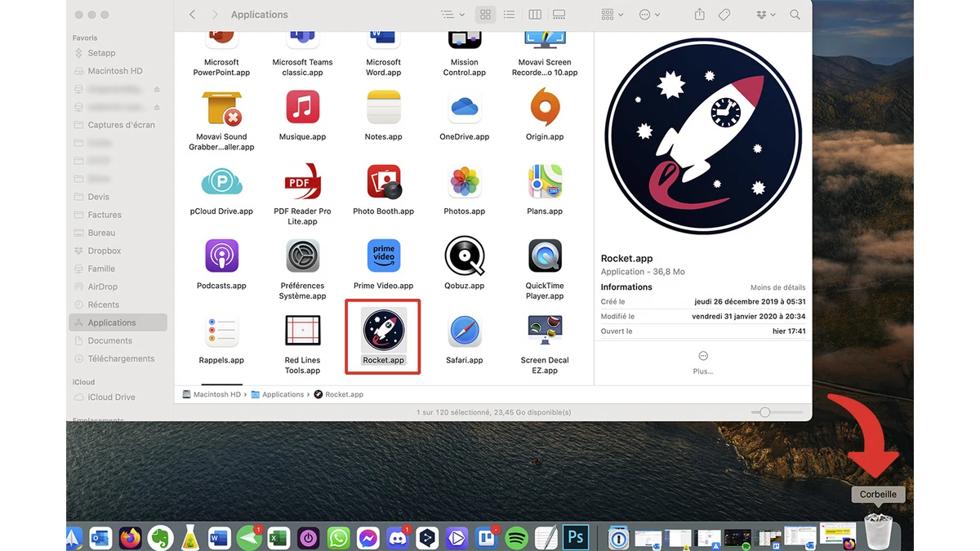
Task: Select Photos.app icon
Action: [x=464, y=182]
